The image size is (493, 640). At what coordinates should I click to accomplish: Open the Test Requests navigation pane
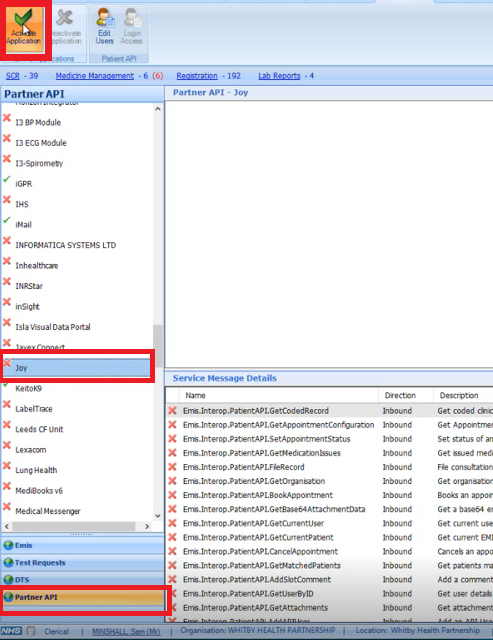[82, 562]
